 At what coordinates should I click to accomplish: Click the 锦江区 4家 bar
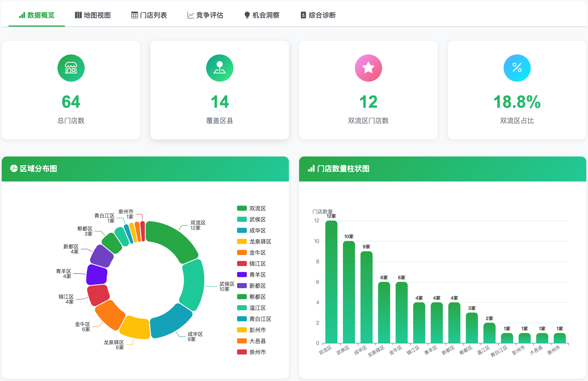(419, 323)
